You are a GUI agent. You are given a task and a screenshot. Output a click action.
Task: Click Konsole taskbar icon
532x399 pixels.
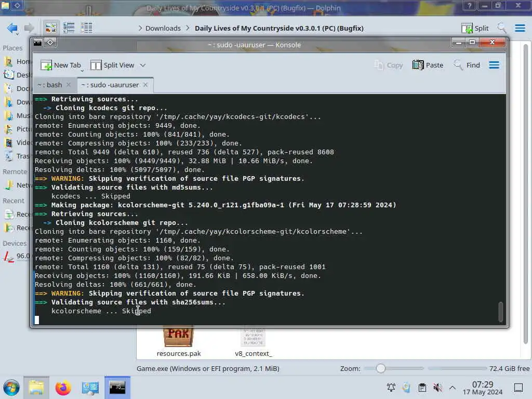[x=117, y=388]
